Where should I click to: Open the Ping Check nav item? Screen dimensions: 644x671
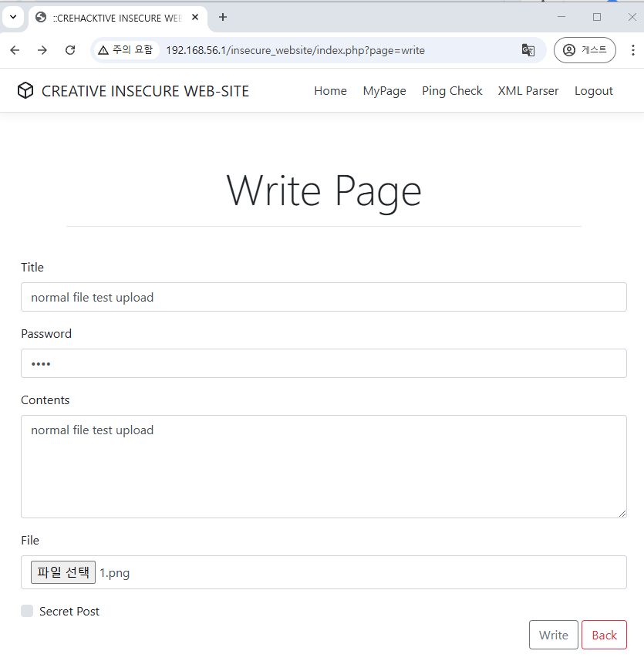point(452,91)
